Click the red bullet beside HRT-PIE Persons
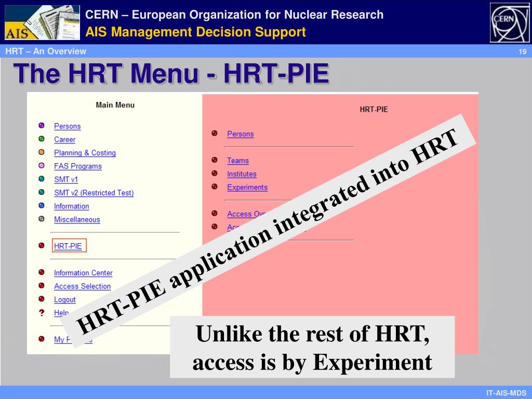532x399 pixels. coord(215,134)
